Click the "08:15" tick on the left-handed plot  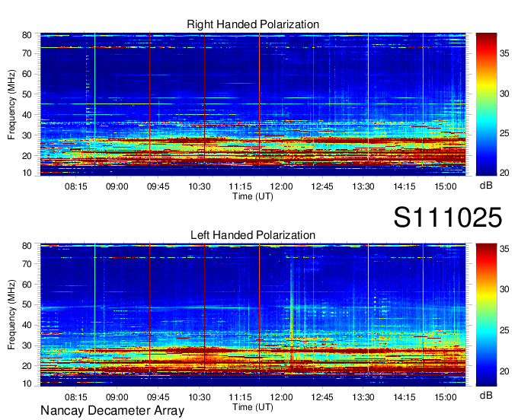click(x=76, y=397)
